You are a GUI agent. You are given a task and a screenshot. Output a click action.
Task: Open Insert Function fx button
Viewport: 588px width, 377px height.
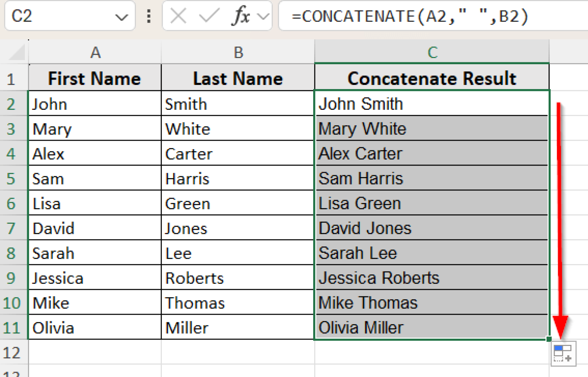pyautogui.click(x=241, y=16)
